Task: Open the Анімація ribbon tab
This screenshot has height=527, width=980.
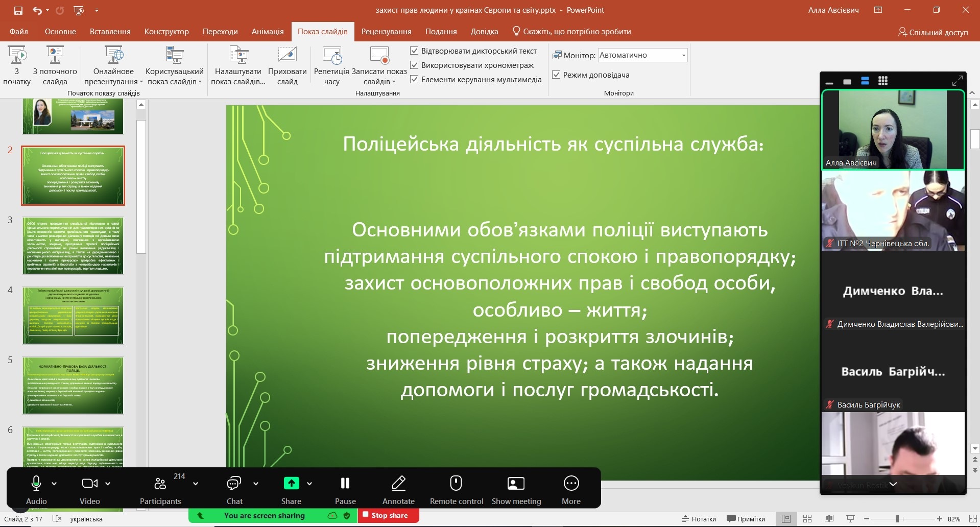Action: point(267,32)
